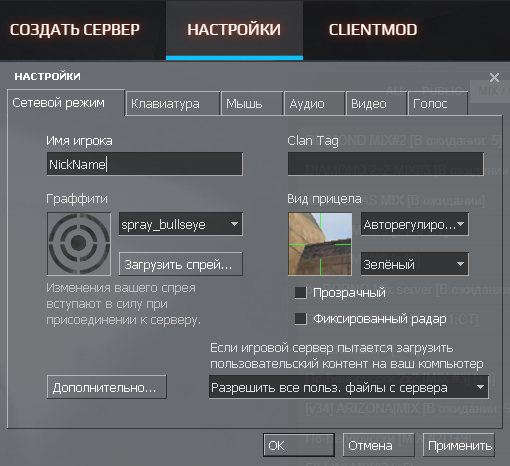Switch to the Клавиатура tab
Screen dimensions: 510x466
click(173, 104)
